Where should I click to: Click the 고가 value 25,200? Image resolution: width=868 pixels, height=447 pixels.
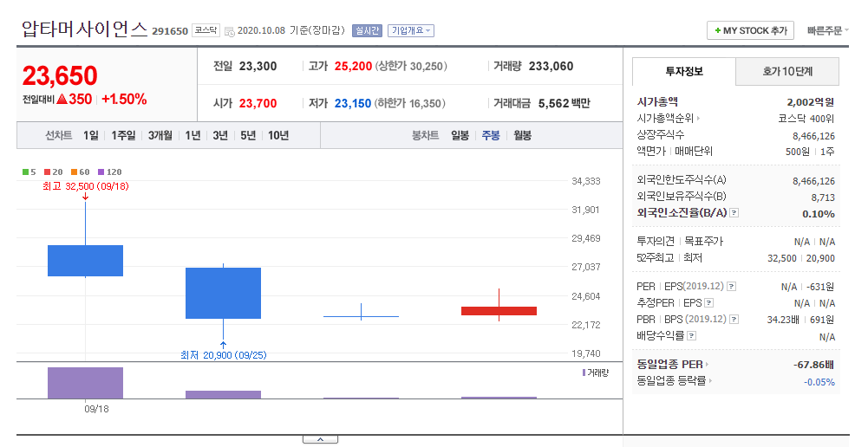point(353,67)
